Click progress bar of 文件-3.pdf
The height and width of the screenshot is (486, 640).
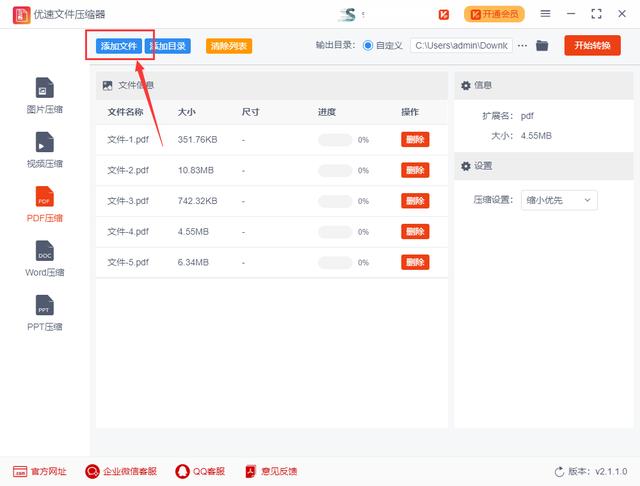pos(335,201)
